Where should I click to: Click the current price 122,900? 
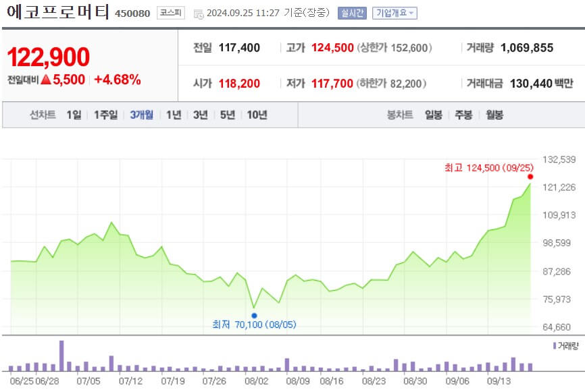click(x=49, y=57)
